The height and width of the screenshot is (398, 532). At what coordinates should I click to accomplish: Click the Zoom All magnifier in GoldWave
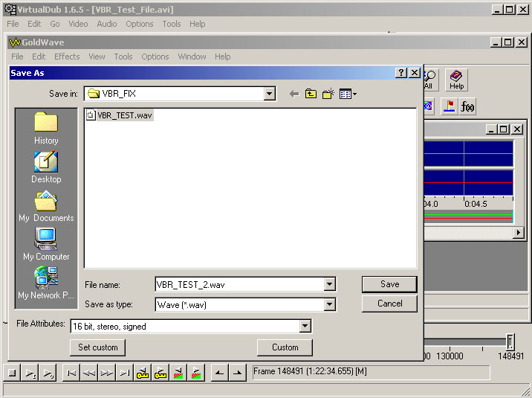click(x=430, y=80)
